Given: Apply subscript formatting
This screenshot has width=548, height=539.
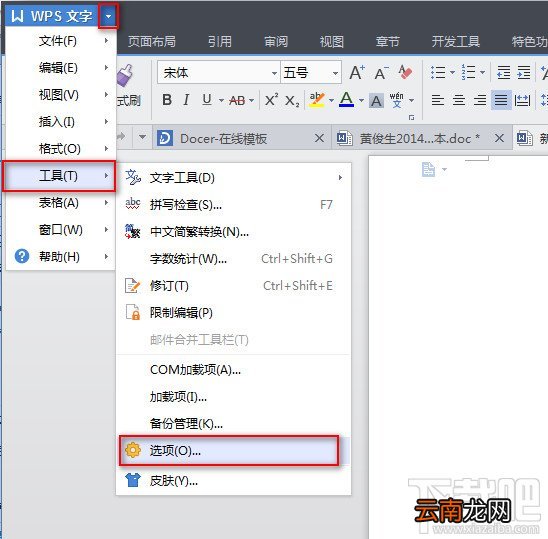Looking at the screenshot, I should [292, 101].
